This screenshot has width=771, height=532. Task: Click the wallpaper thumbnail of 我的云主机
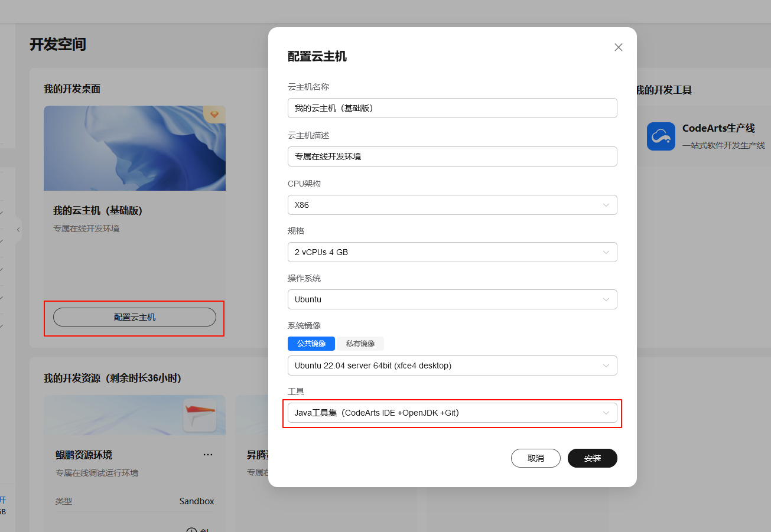coord(134,148)
